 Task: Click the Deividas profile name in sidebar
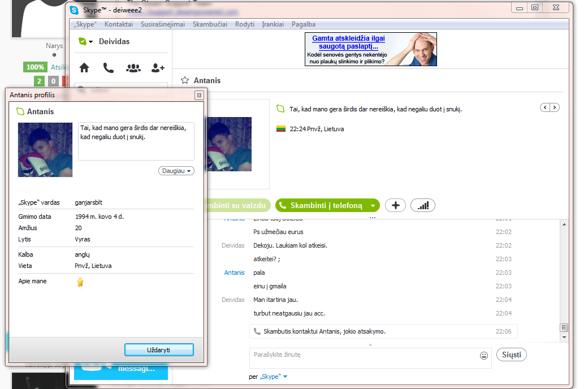click(114, 41)
